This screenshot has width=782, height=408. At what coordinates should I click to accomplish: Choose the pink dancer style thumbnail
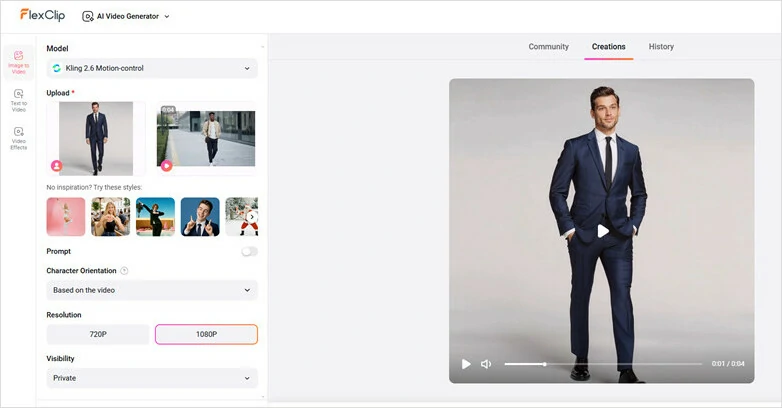coord(66,216)
